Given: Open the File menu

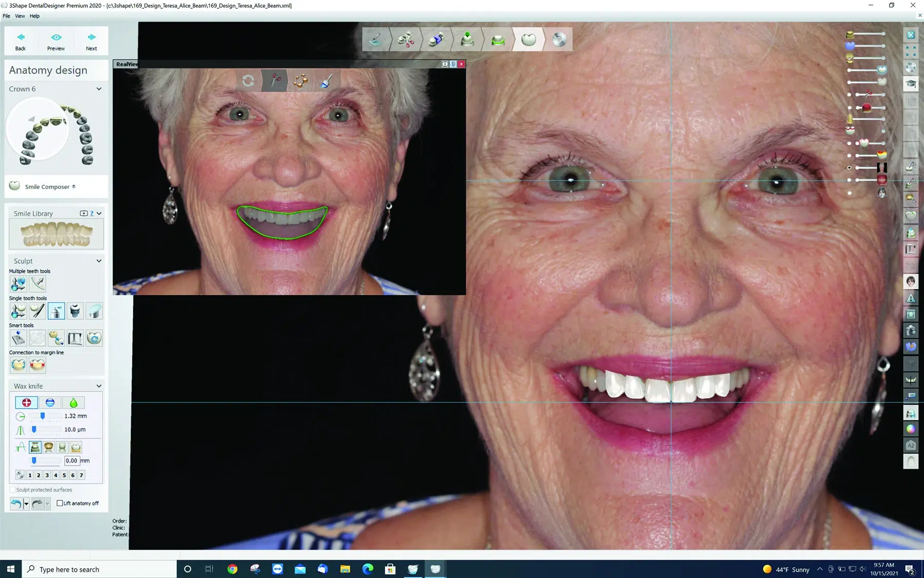Looking at the screenshot, I should point(6,16).
